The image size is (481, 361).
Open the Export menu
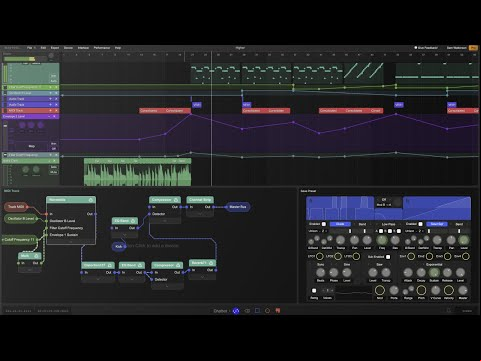pos(55,48)
